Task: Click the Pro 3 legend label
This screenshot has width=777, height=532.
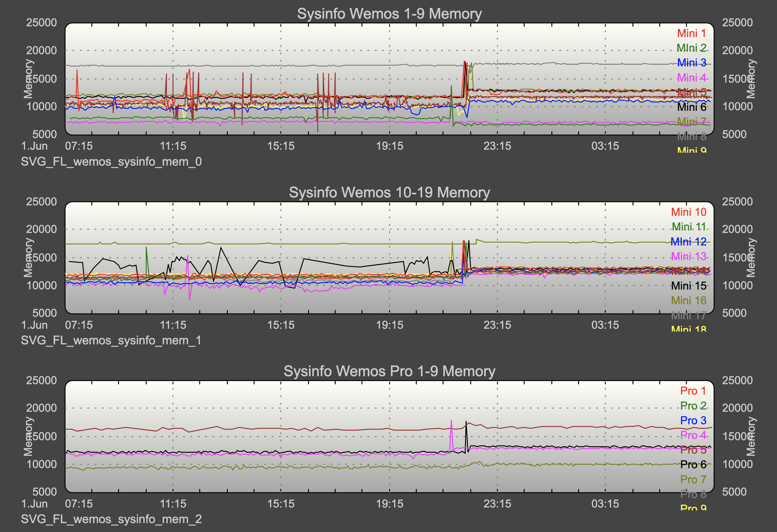Action: [693, 420]
